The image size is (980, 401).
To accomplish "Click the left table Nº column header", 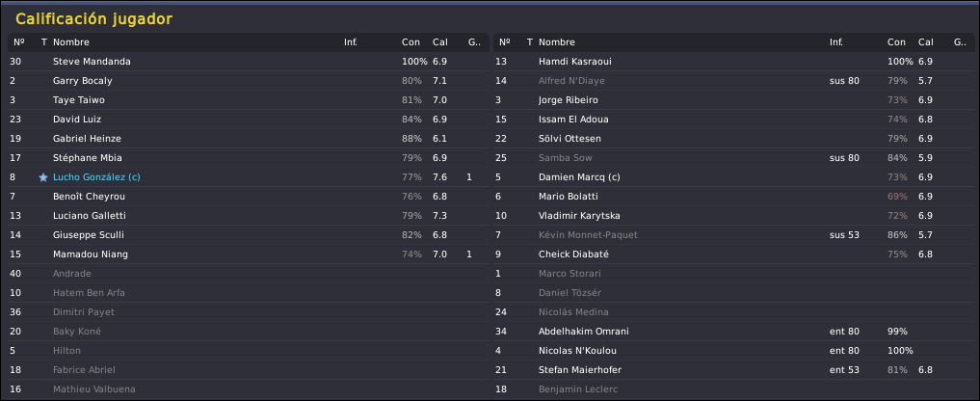I will click(x=18, y=42).
